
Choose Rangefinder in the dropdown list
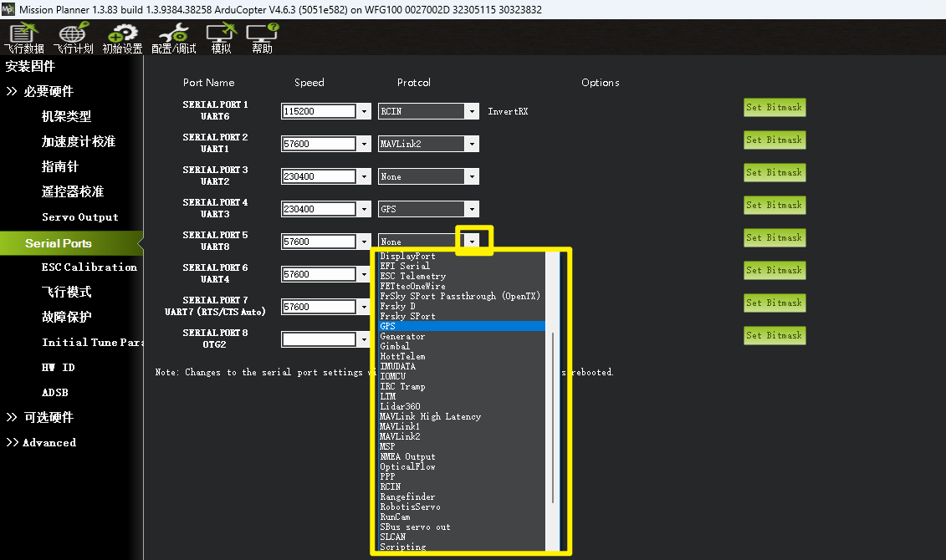407,496
